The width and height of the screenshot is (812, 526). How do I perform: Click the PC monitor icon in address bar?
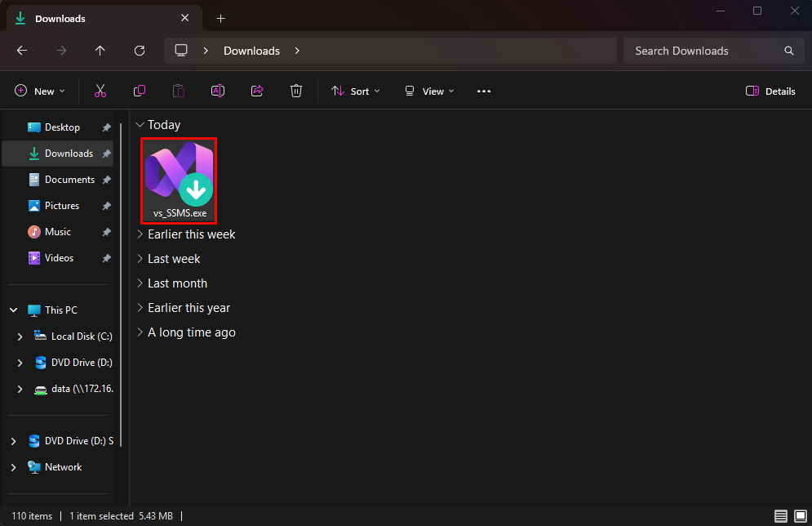click(x=180, y=51)
